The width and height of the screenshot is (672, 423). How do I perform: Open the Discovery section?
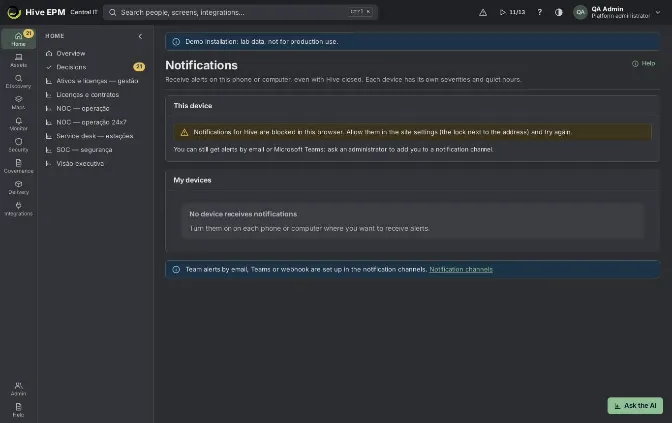coord(18,81)
